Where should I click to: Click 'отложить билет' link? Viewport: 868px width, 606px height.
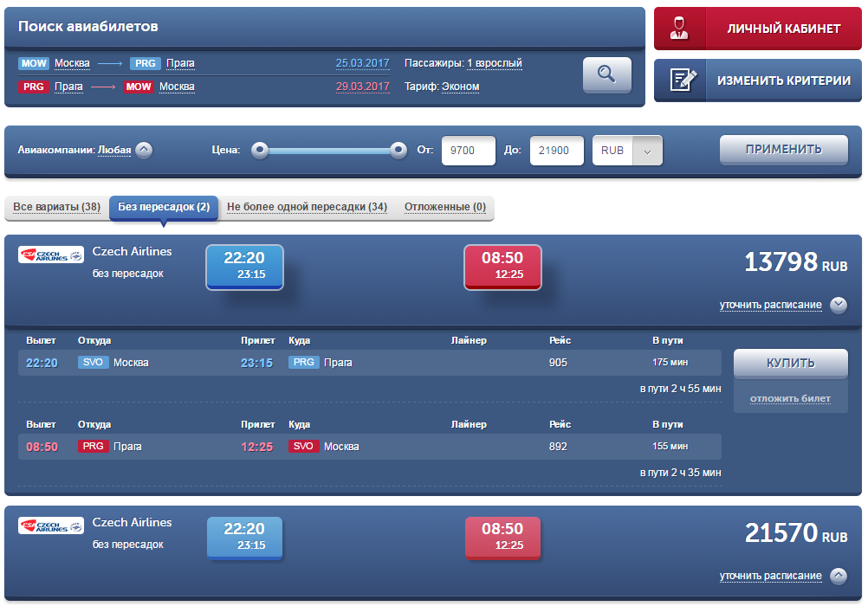(790, 398)
